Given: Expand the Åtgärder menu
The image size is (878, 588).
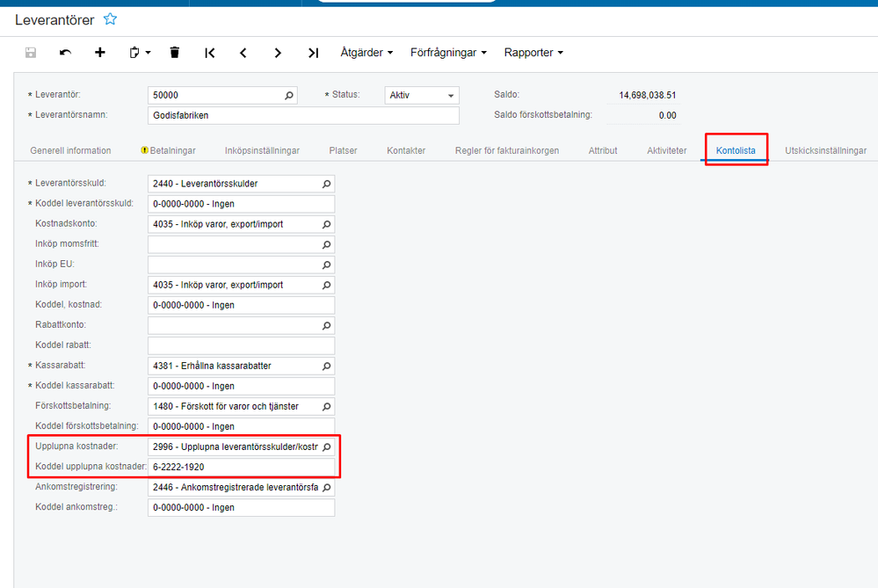Looking at the screenshot, I should pyautogui.click(x=366, y=52).
